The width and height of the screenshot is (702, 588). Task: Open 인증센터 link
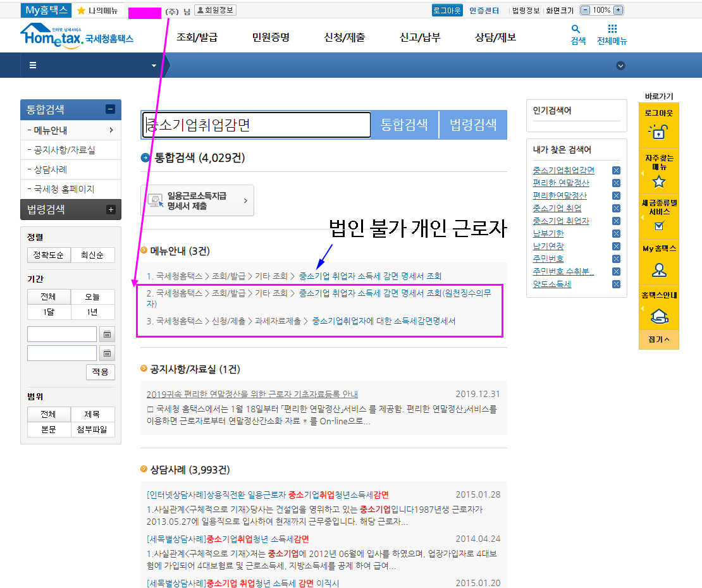(x=484, y=10)
